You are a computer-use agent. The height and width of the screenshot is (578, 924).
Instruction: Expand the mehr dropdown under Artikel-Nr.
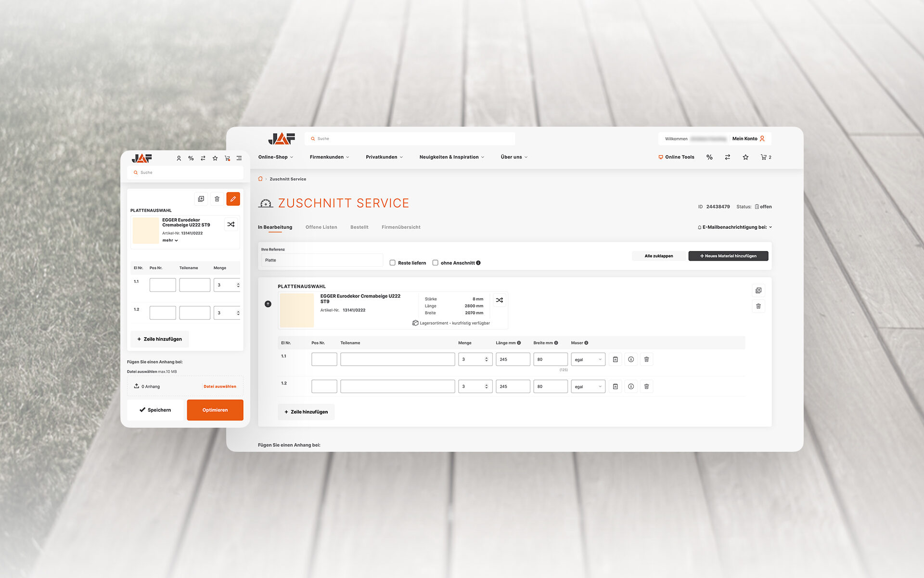point(169,240)
